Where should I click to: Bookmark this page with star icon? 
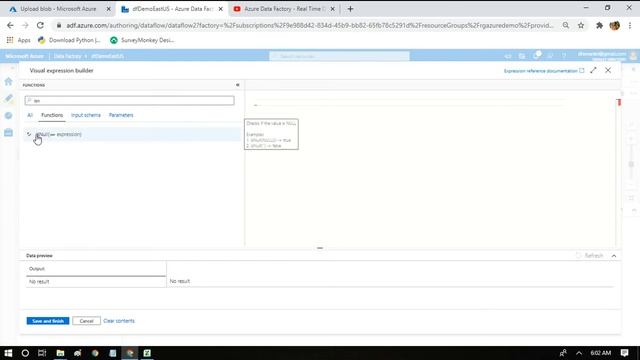click(581, 25)
